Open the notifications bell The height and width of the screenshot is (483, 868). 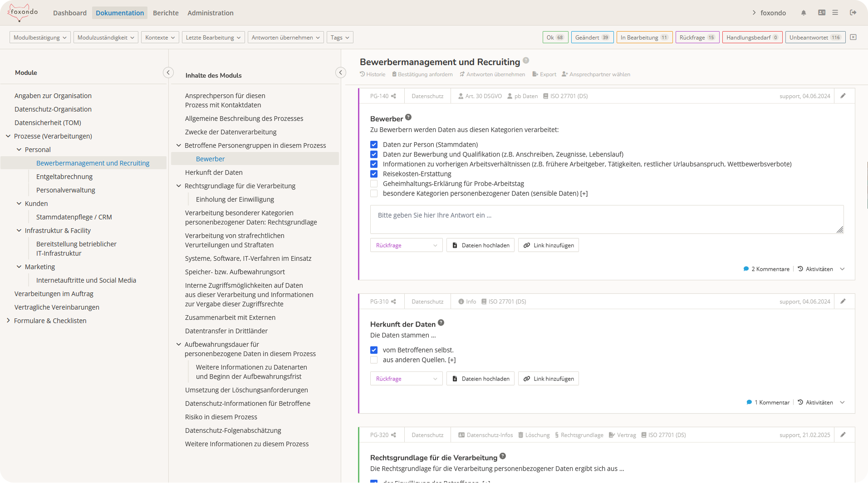coord(804,13)
